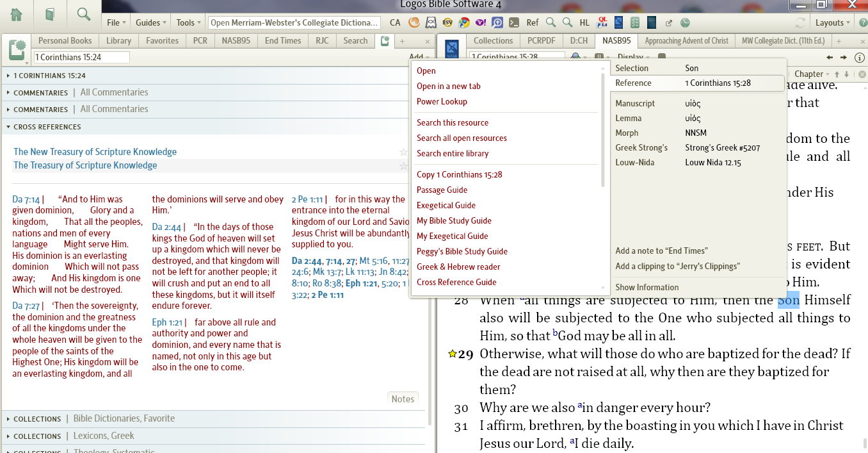Choose Passage Guide from context menu
This screenshot has height=453, width=868.
pos(442,190)
